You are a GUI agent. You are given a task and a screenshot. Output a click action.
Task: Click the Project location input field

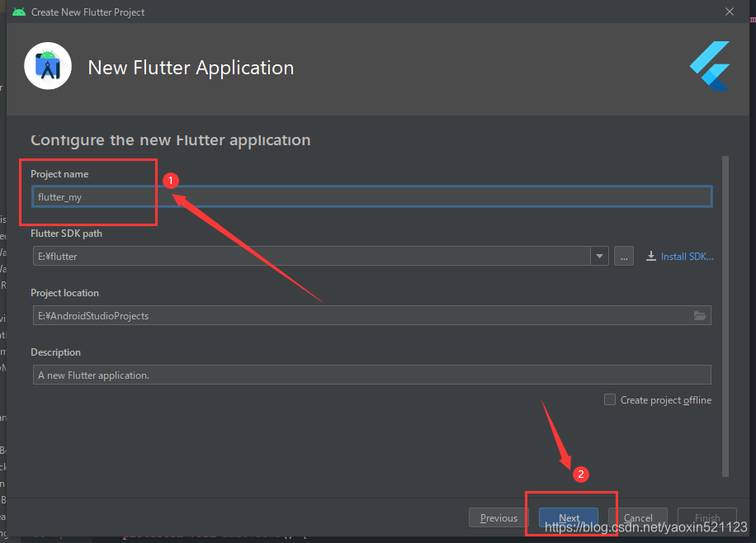tap(371, 315)
